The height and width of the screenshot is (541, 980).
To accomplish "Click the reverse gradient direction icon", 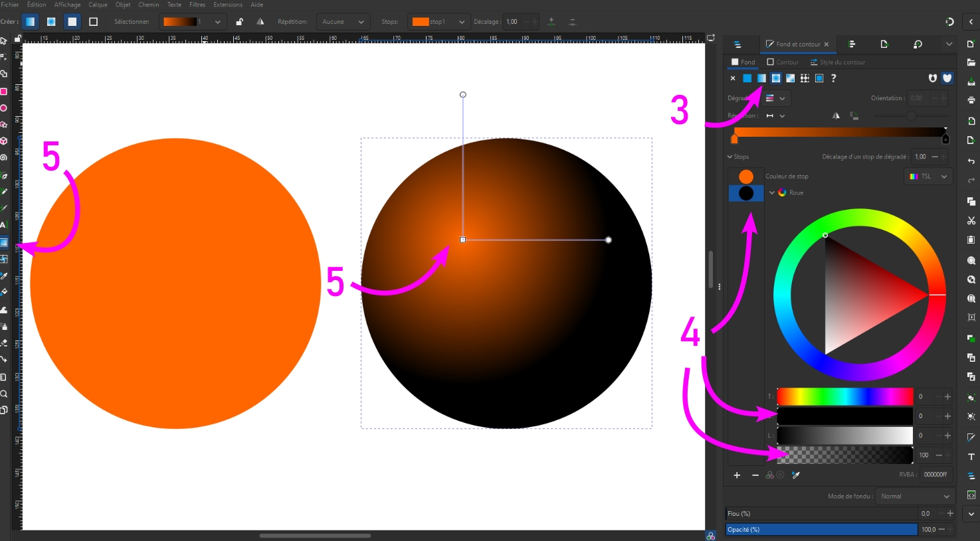I will click(836, 116).
